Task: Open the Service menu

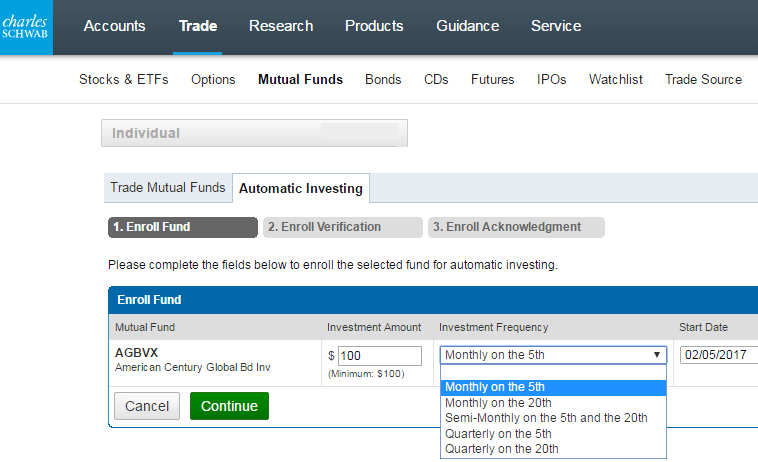Action: pos(556,26)
